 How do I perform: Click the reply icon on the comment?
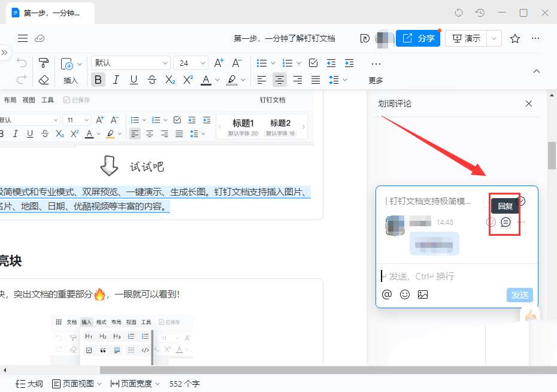point(505,222)
